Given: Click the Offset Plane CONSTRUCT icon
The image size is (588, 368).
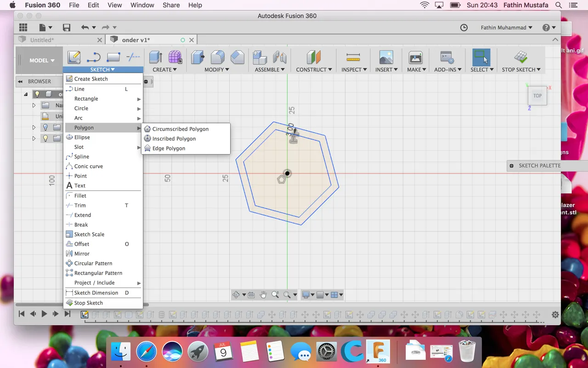Looking at the screenshot, I should [314, 57].
